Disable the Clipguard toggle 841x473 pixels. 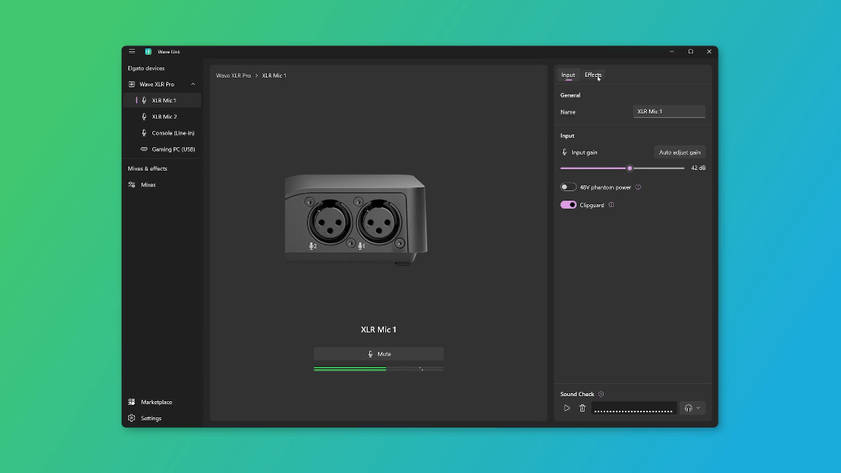click(568, 205)
